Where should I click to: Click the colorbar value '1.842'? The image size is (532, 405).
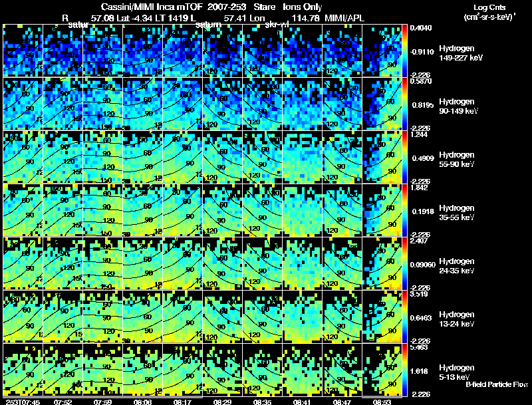click(419, 188)
